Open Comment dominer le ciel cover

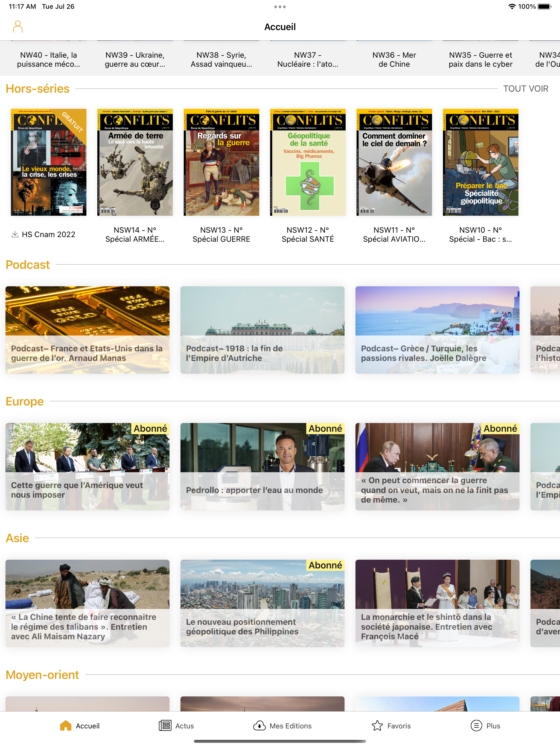(394, 162)
